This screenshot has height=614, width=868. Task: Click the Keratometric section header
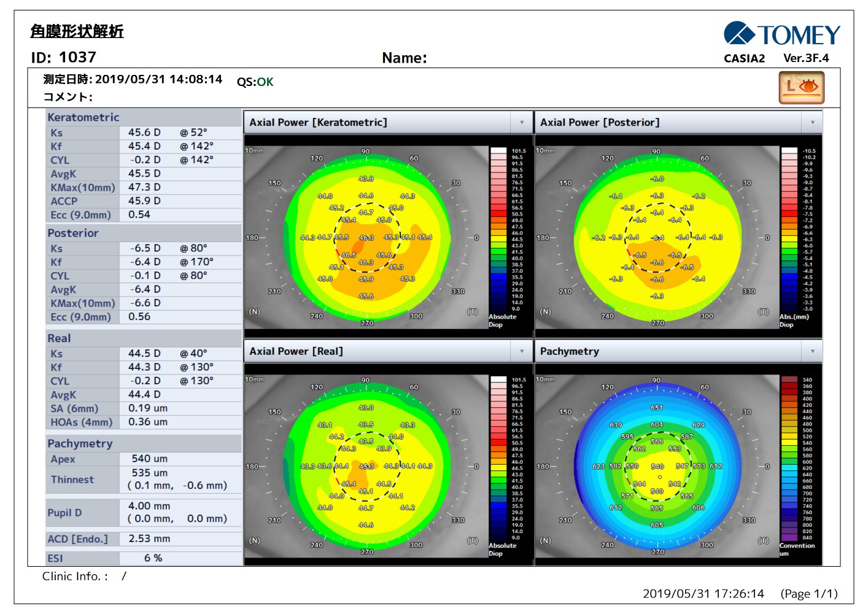[x=144, y=117]
